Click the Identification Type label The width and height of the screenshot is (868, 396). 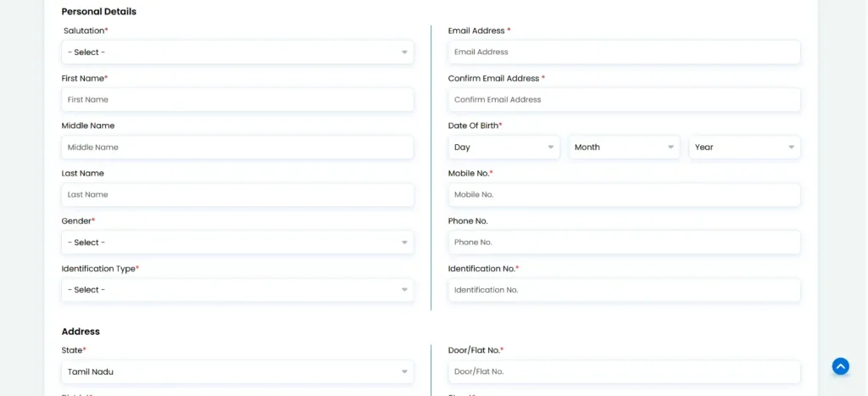pos(100,269)
